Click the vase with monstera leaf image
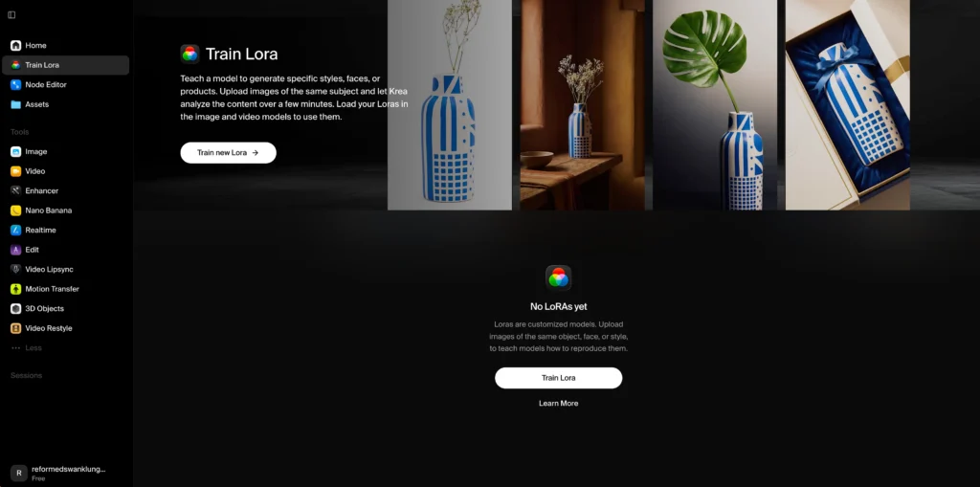This screenshot has width=980, height=487. [x=715, y=105]
